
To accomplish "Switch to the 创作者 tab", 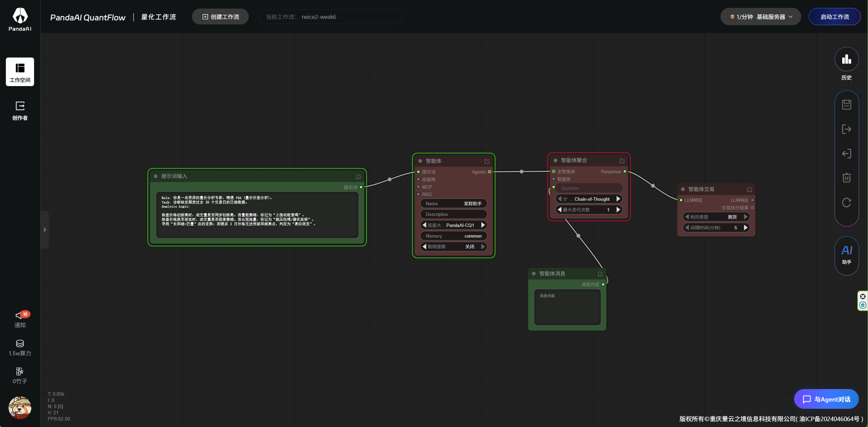I will coord(20,110).
